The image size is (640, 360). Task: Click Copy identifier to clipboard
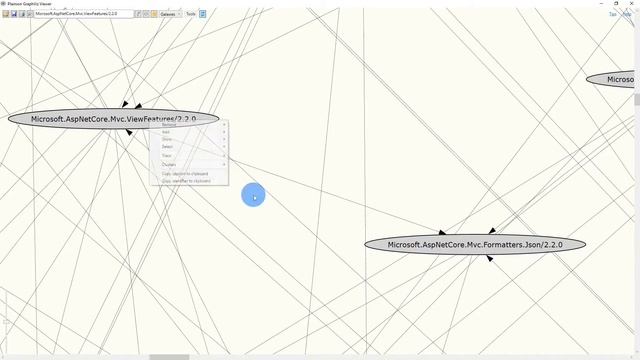click(x=190, y=181)
